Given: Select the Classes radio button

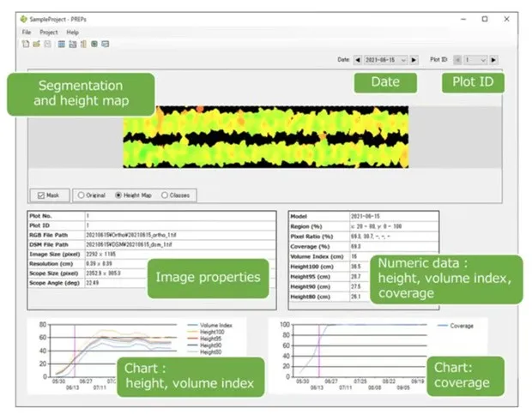Looking at the screenshot, I should pos(164,195).
